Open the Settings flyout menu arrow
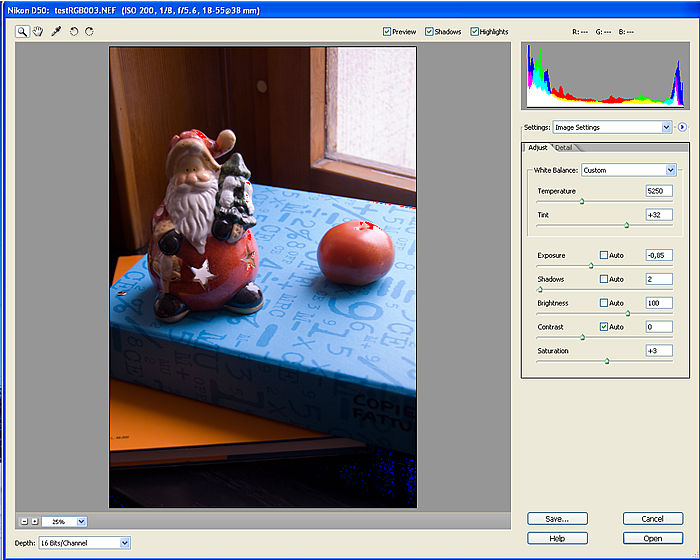 coord(682,128)
